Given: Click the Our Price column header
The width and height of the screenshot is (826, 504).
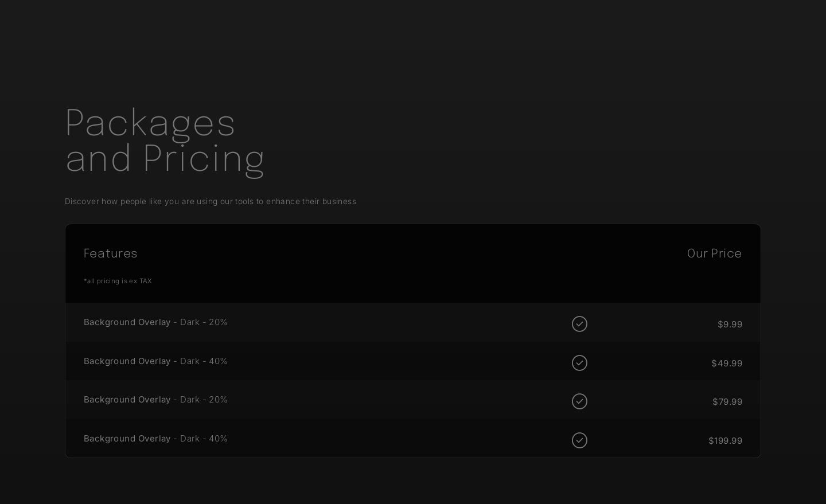Looking at the screenshot, I should (714, 253).
